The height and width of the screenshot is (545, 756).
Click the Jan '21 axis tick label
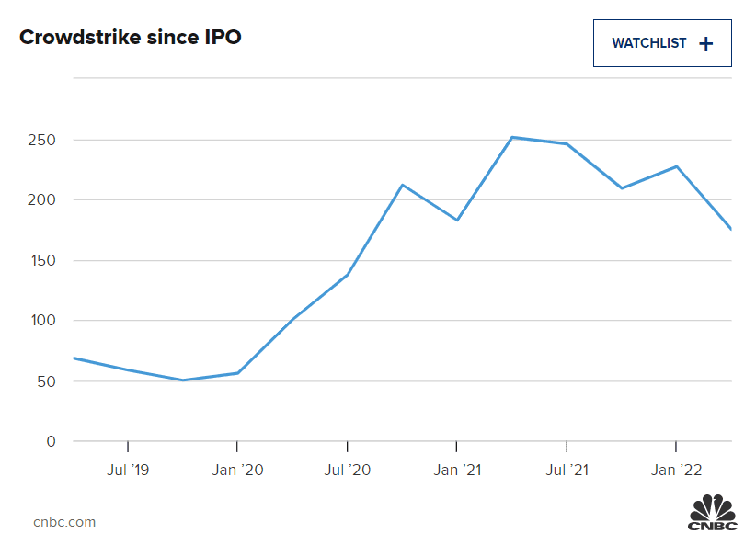(457, 471)
